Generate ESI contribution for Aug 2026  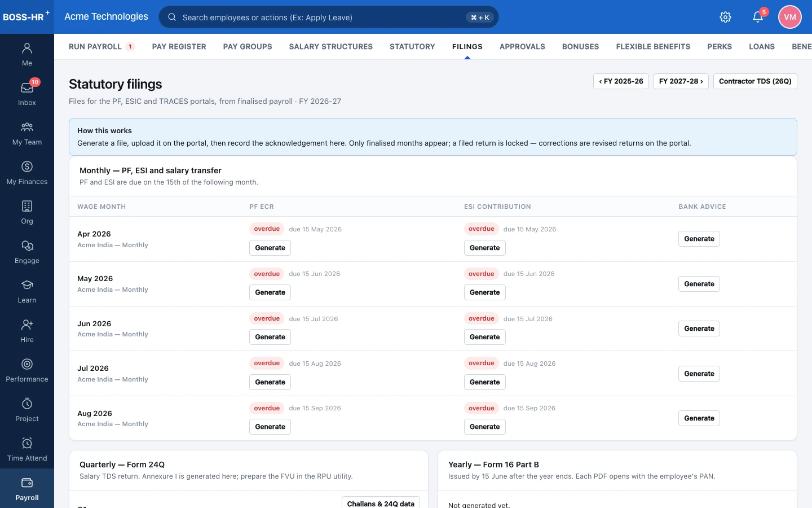[x=485, y=427]
